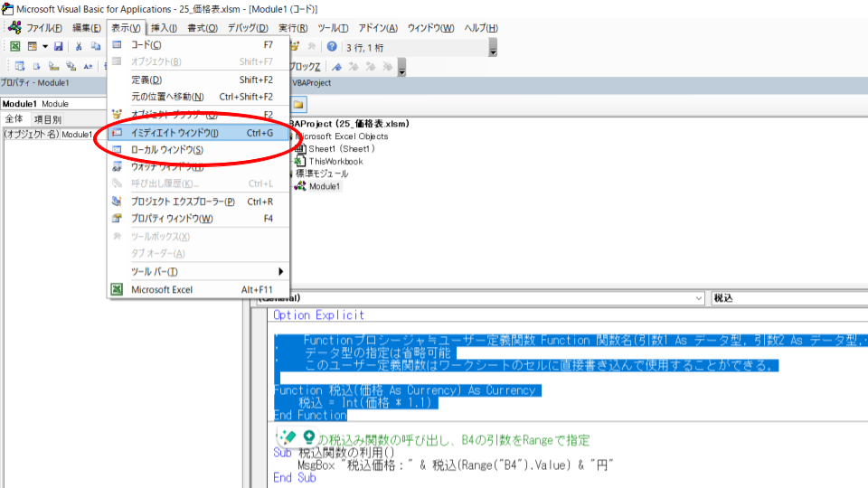The image size is (868, 488).
Task: Choose Microsoft Excel in View menu
Action: point(199,289)
